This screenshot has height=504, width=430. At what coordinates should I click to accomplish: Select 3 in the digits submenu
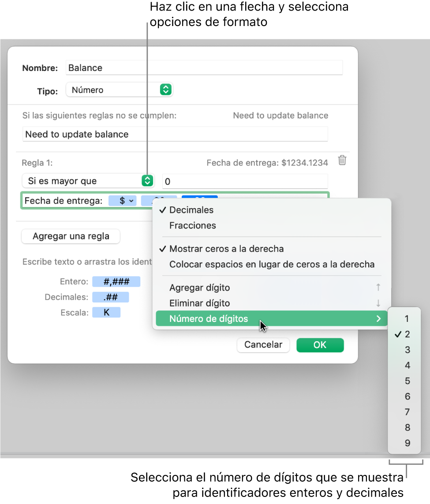click(404, 350)
